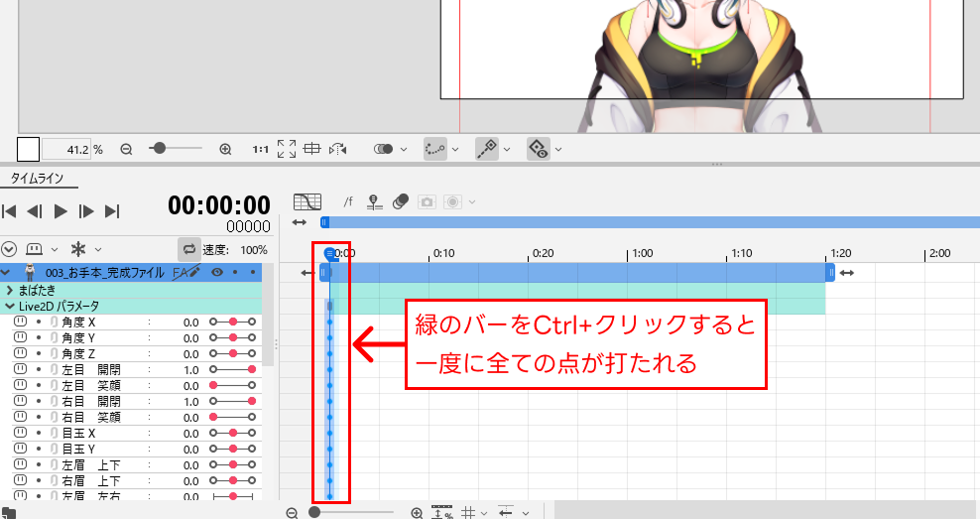The height and width of the screenshot is (519, 980).
Task: Click the timeline zoom out magnifier
Action: click(292, 513)
